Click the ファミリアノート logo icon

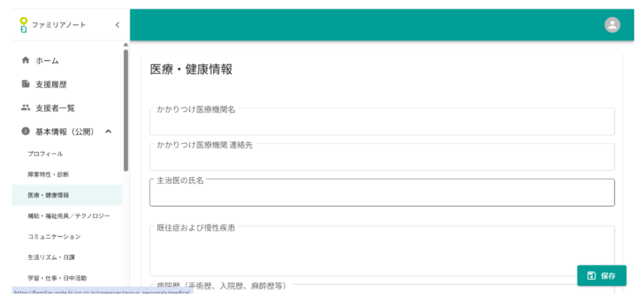point(24,25)
